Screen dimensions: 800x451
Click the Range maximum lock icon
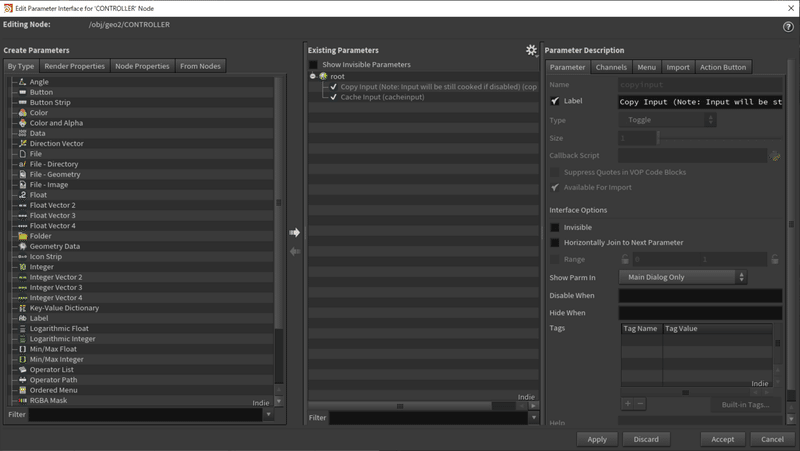[774, 259]
